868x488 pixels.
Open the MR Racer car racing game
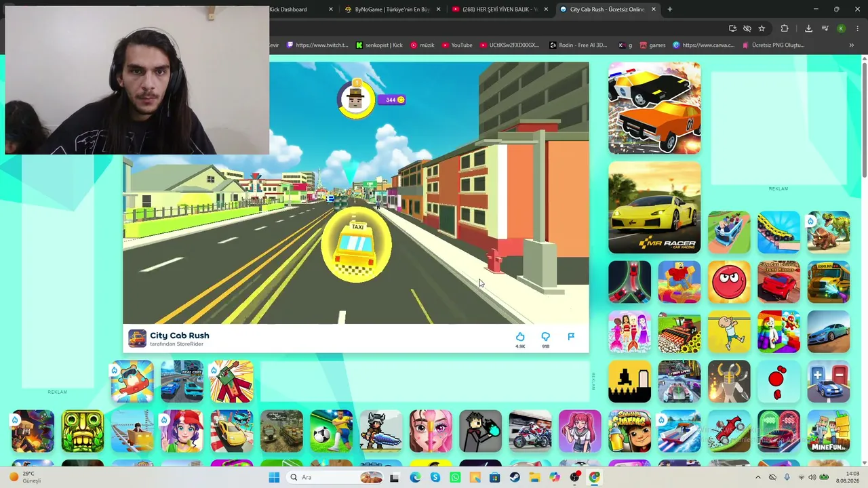point(654,207)
